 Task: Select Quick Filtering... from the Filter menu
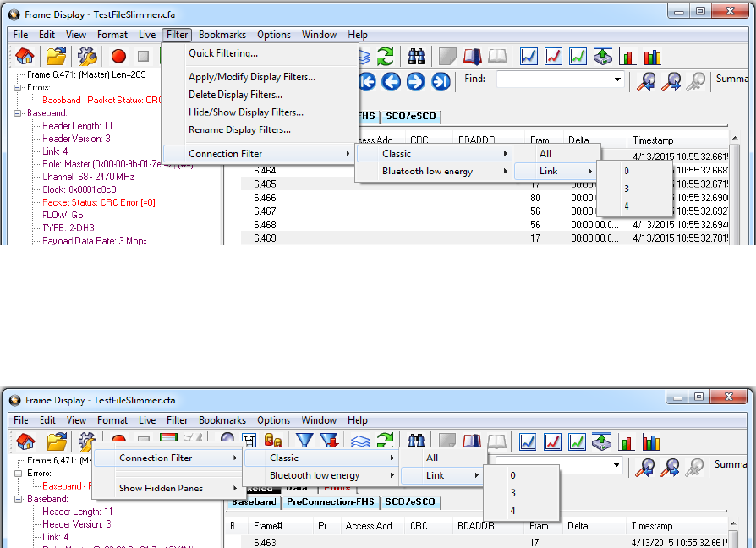coord(223,53)
